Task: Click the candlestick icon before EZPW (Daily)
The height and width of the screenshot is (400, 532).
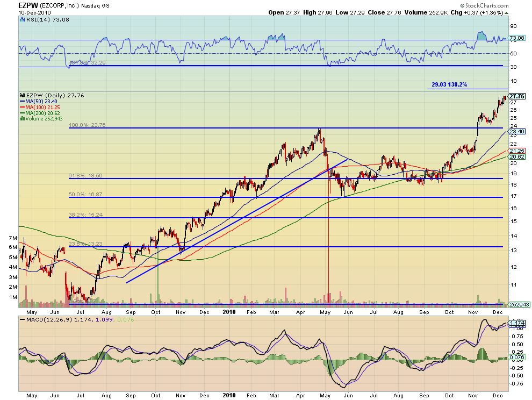Action: coord(23,95)
